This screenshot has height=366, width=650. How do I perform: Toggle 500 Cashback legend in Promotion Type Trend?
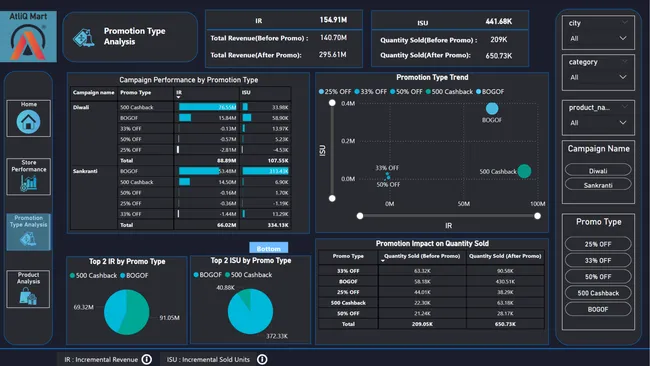(x=449, y=92)
